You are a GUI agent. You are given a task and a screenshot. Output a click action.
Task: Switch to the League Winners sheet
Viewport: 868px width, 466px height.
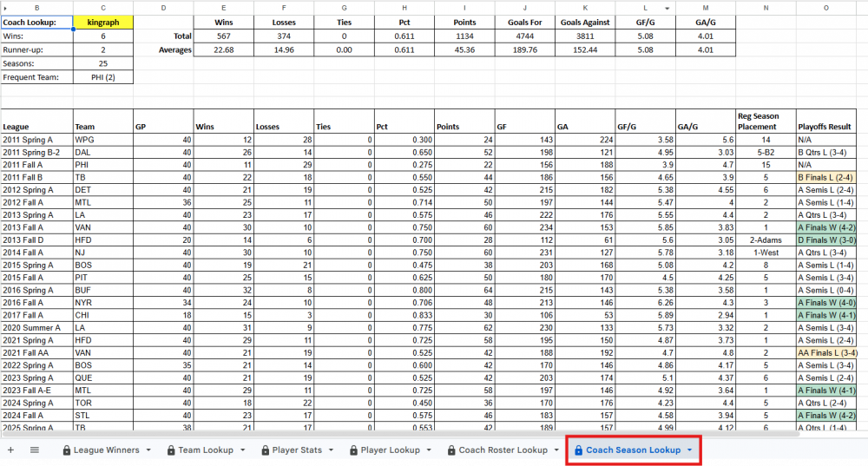[106, 450]
